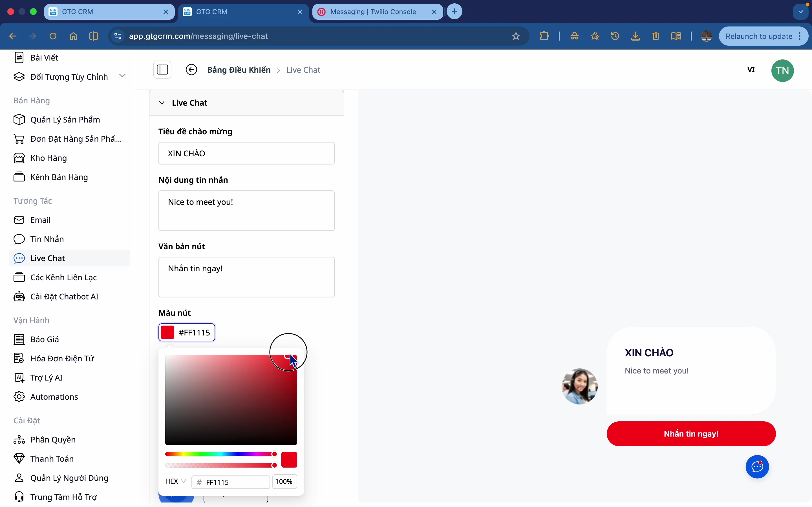The image size is (812, 507).
Task: Open Cài Đặt Chatbot AI settings
Action: 64,296
